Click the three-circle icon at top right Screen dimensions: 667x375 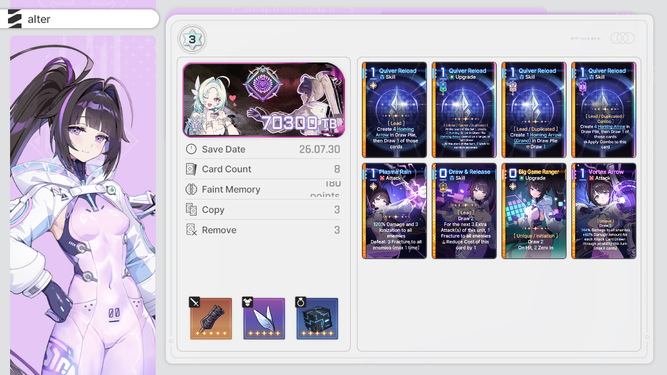[622, 38]
